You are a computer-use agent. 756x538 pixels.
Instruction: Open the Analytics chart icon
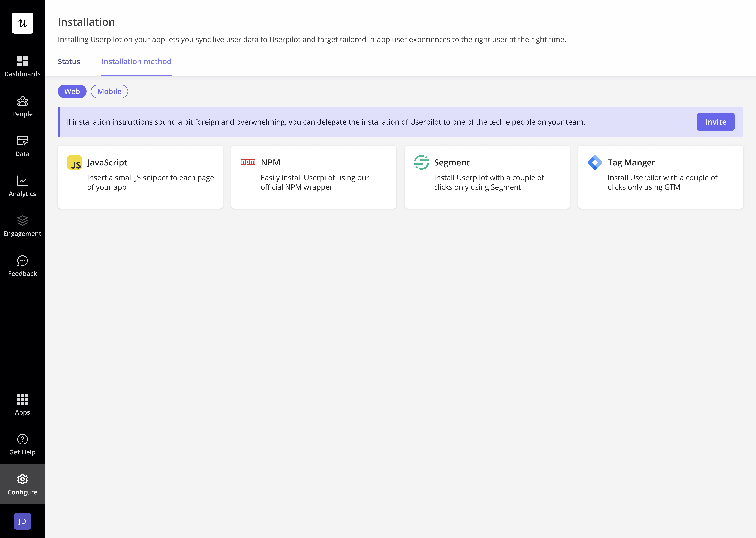(22, 181)
